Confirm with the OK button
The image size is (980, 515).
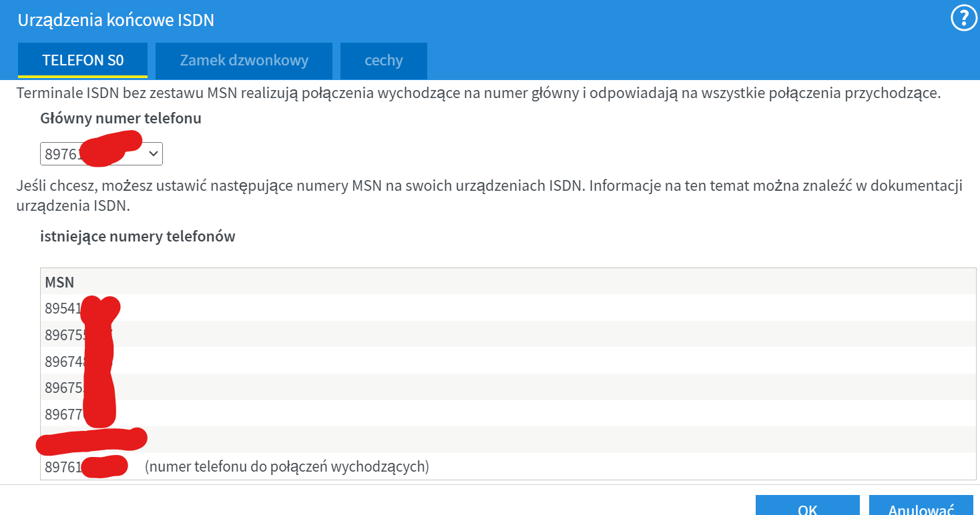(x=808, y=505)
